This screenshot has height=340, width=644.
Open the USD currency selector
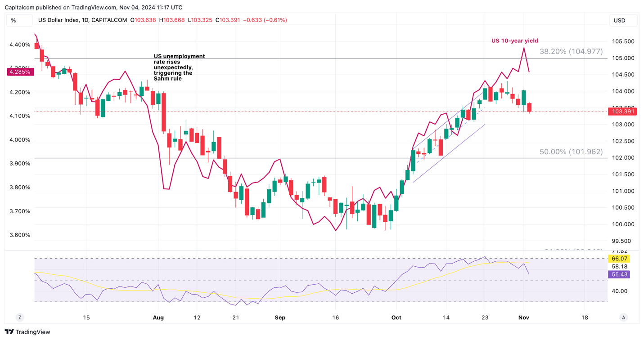(x=623, y=20)
